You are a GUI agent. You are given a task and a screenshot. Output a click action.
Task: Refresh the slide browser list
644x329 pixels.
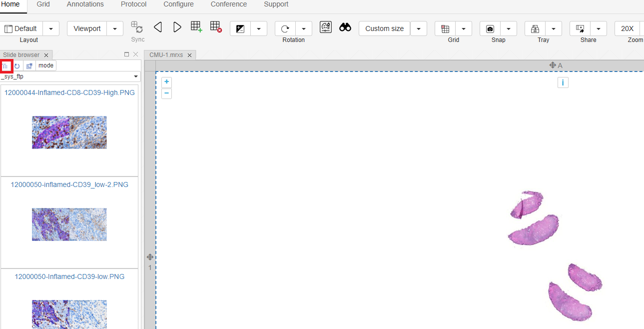(17, 66)
